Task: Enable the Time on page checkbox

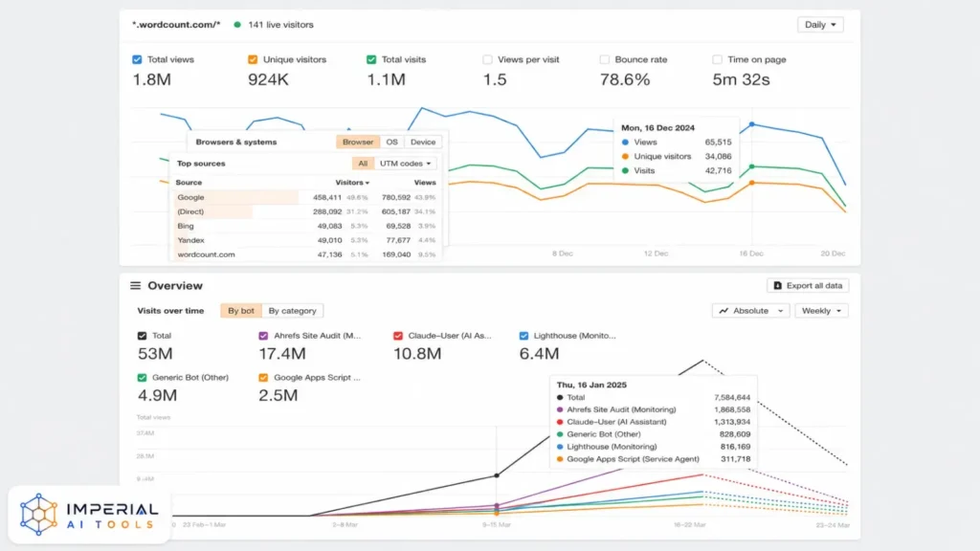Action: click(717, 59)
